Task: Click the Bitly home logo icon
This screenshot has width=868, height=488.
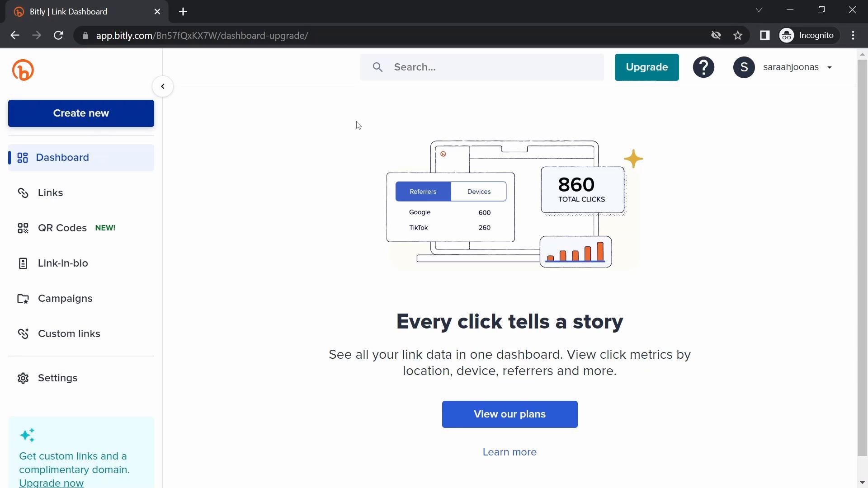Action: 23,70
